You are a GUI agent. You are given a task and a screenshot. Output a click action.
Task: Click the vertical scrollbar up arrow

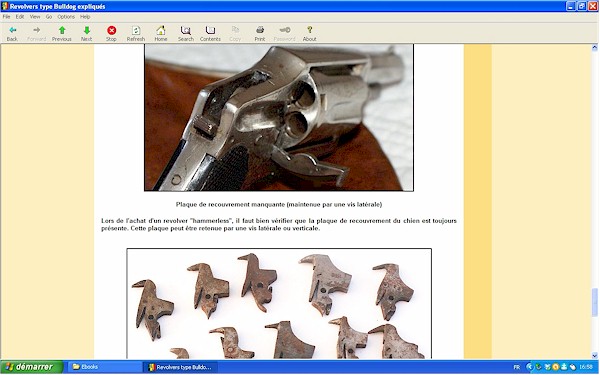(x=595, y=48)
